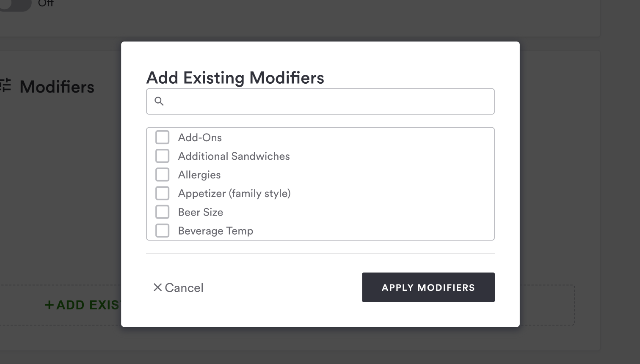This screenshot has height=364, width=640.
Task: Click the green plus icon
Action: pyautogui.click(x=49, y=305)
